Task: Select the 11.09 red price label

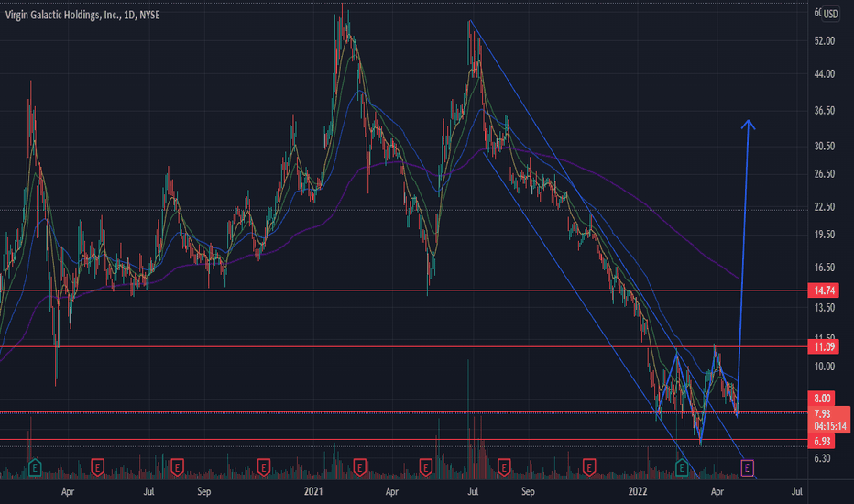Action: (824, 346)
